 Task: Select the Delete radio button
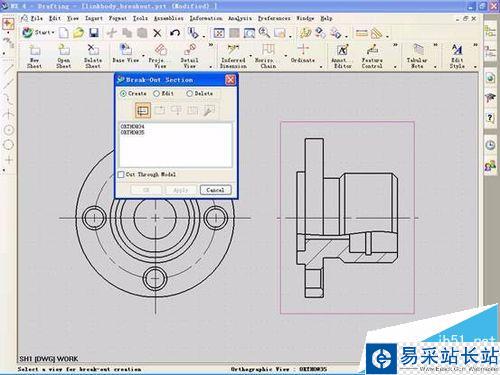point(189,94)
